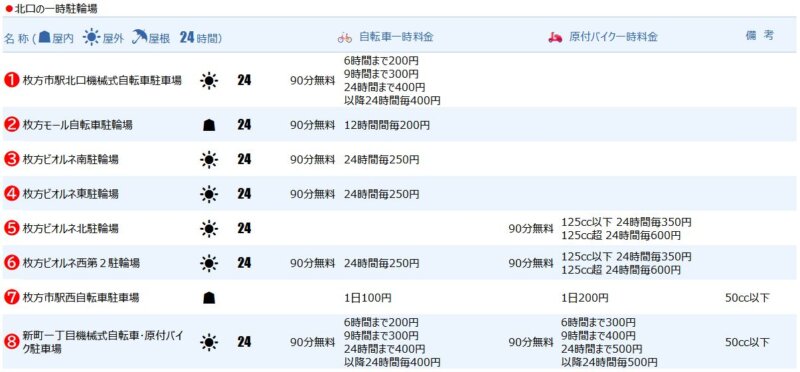Select 枚方市駅北口機械式自転車駐車場 name

tap(102, 80)
